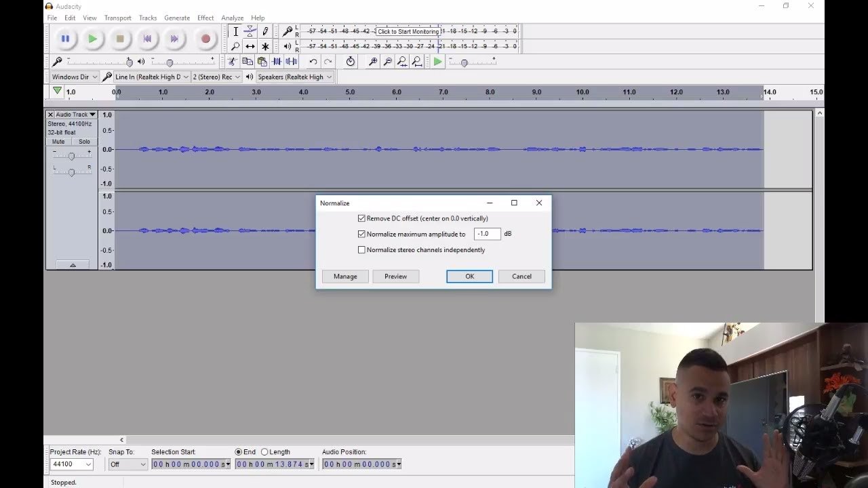Enable Normalize stereo channels independently
868x488 pixels.
[361, 250]
